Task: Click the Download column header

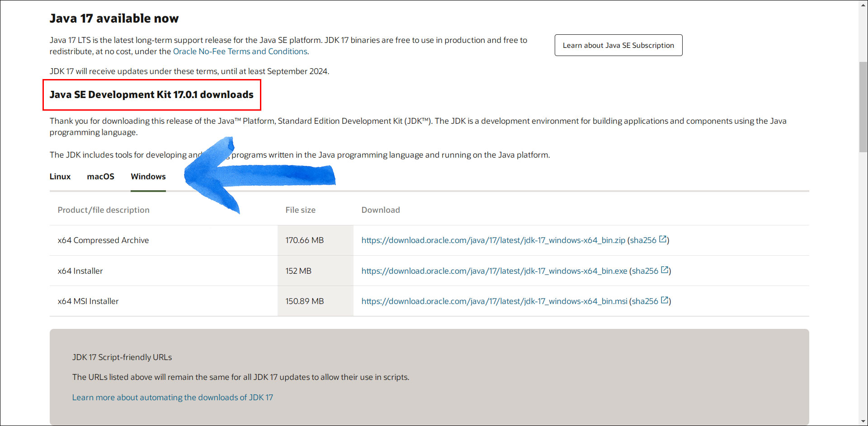Action: point(381,210)
